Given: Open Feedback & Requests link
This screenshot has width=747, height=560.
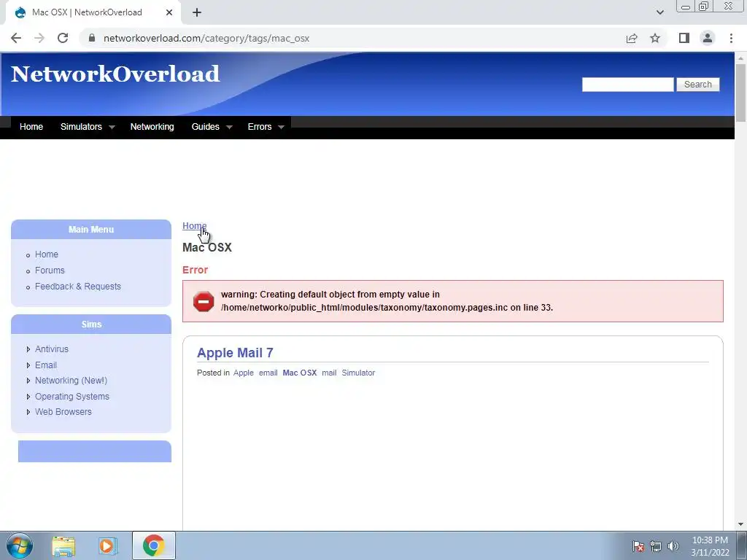Looking at the screenshot, I should pyautogui.click(x=77, y=286).
